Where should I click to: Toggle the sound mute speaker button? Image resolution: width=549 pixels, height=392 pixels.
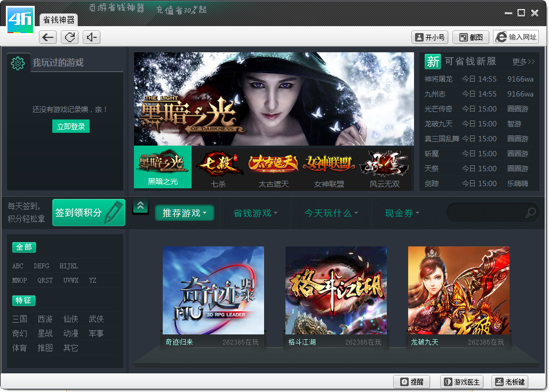click(91, 37)
